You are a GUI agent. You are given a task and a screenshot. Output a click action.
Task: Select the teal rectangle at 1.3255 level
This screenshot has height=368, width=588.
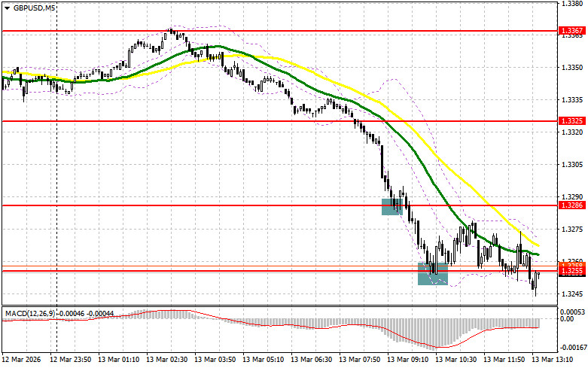click(x=433, y=274)
